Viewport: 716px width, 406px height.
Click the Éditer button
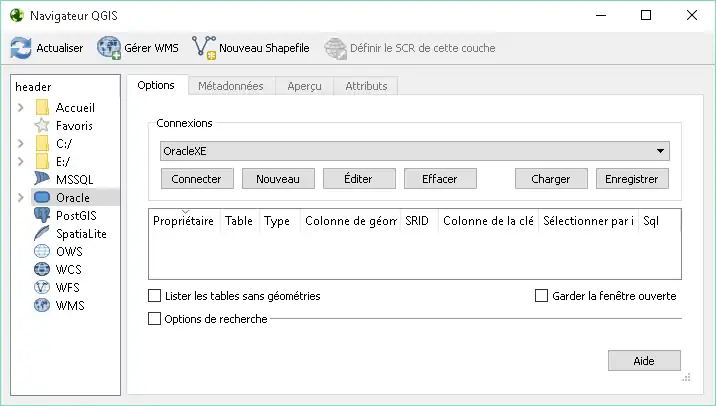[359, 179]
